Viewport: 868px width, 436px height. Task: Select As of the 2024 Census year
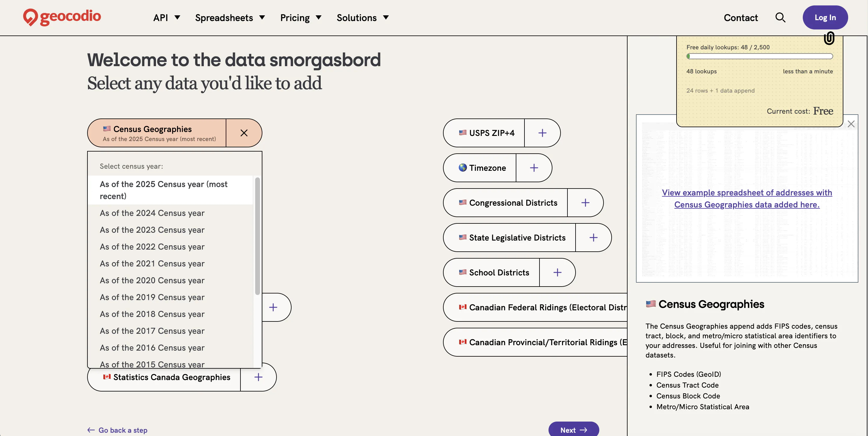click(x=170, y=213)
